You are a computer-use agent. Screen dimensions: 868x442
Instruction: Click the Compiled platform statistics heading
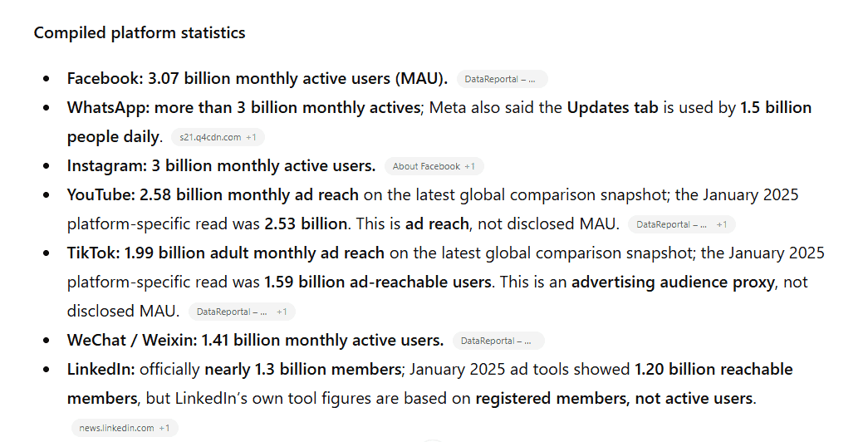[x=140, y=32]
